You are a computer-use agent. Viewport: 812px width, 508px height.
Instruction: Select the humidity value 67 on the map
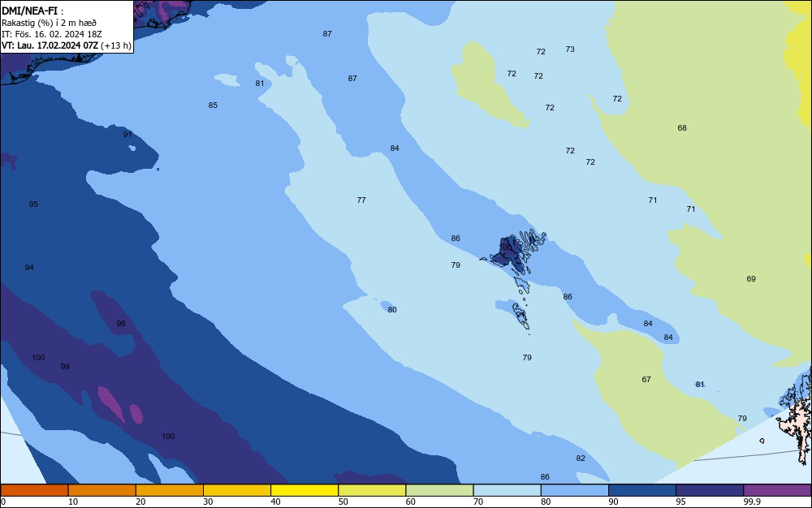pos(646,379)
